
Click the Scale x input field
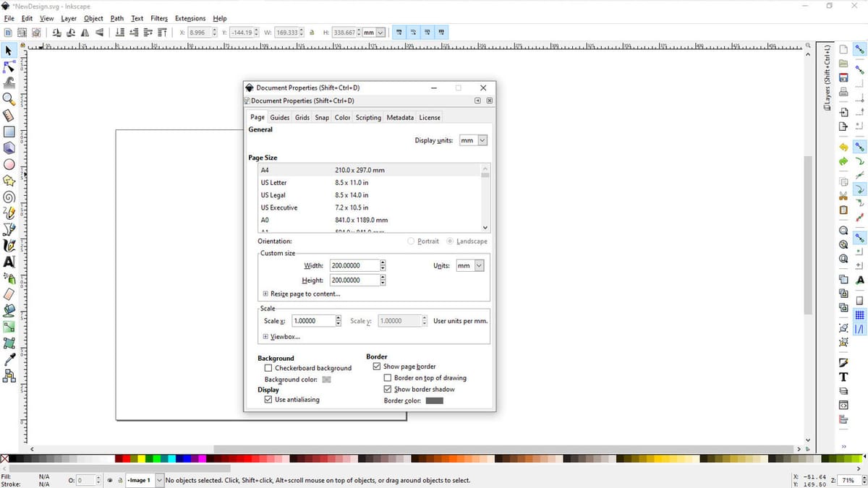(313, 321)
